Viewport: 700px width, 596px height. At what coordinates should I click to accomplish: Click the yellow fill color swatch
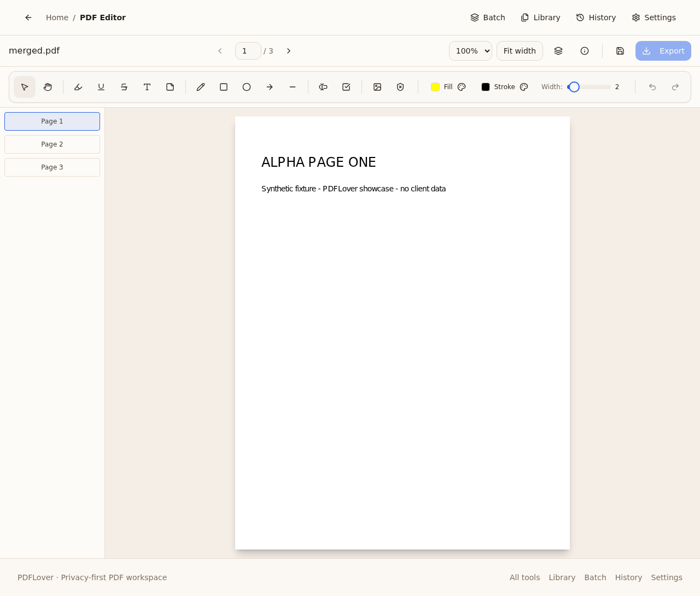(x=435, y=87)
